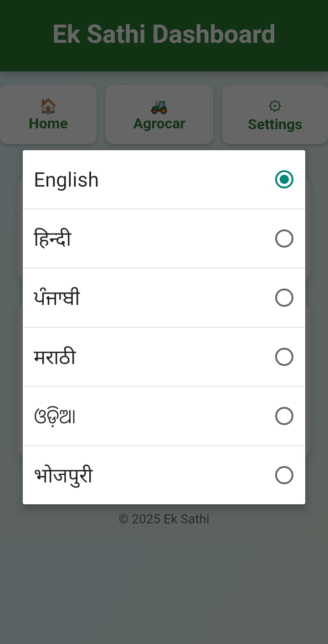
Task: Select the English radio button
Action: (284, 179)
